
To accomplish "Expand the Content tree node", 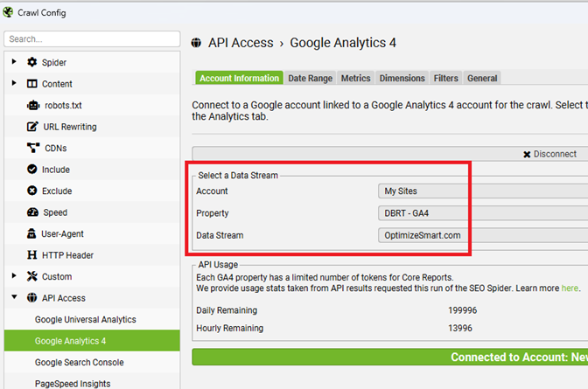I will tap(14, 83).
